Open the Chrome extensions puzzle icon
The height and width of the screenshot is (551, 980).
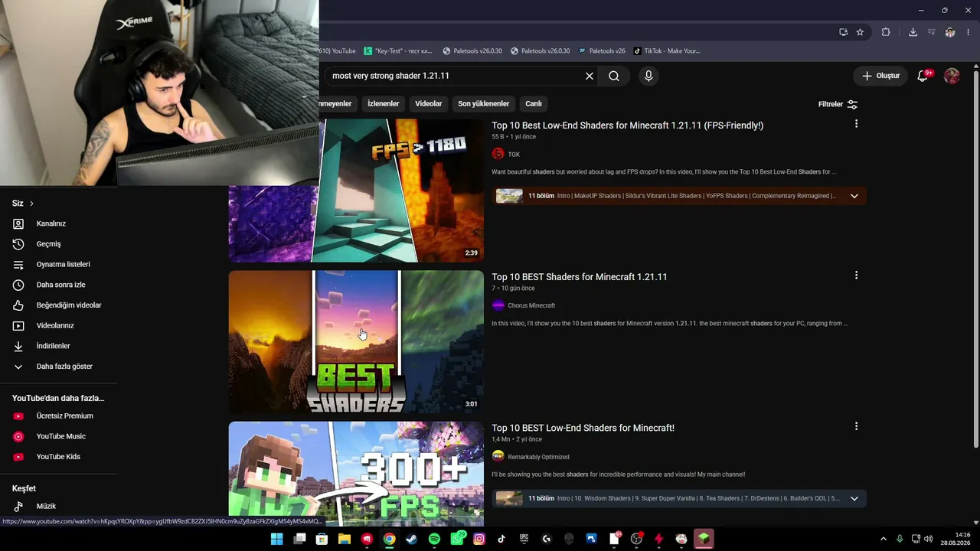point(886,32)
